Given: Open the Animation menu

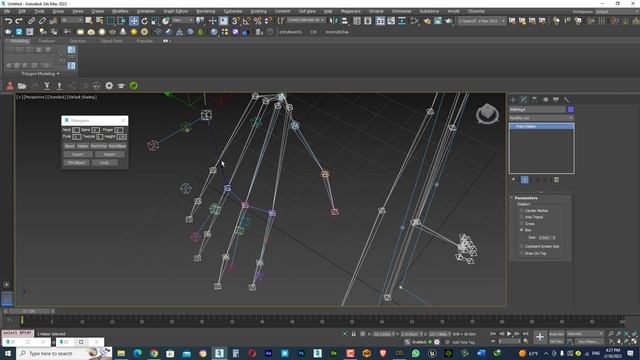Looking at the screenshot, I should 146,11.
